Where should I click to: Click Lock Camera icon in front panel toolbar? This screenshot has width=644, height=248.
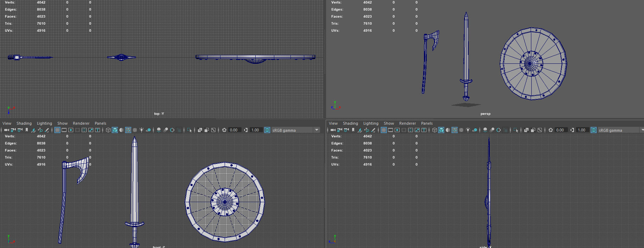[x=13, y=130]
